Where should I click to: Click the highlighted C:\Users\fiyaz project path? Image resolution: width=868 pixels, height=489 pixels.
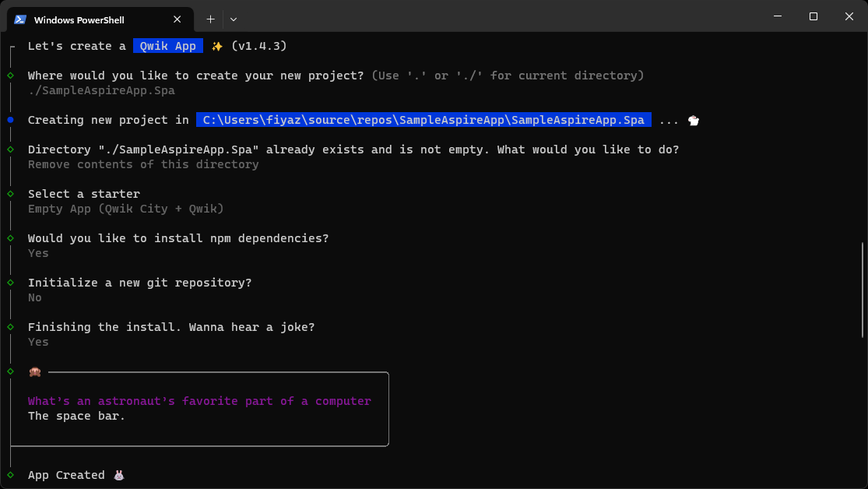tap(423, 120)
